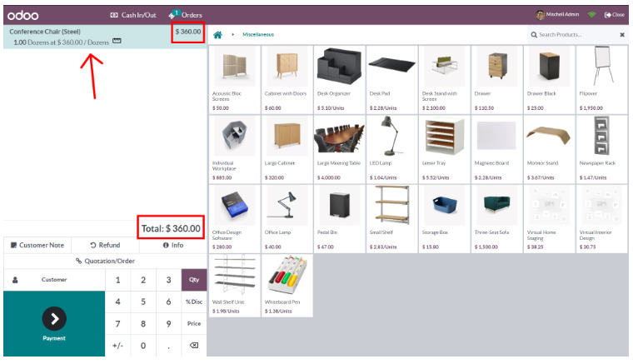Switch numpad to Price mode
The width and height of the screenshot is (633, 364).
click(x=194, y=323)
